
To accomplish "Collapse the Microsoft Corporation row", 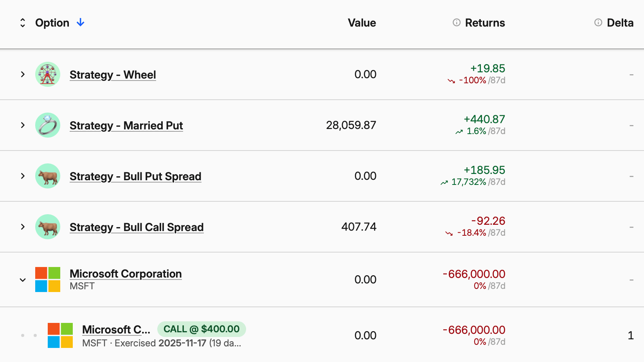I will [x=22, y=280].
